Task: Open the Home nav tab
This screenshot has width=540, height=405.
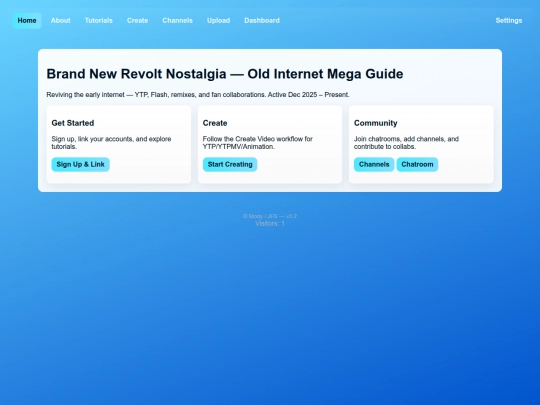Action: [27, 21]
